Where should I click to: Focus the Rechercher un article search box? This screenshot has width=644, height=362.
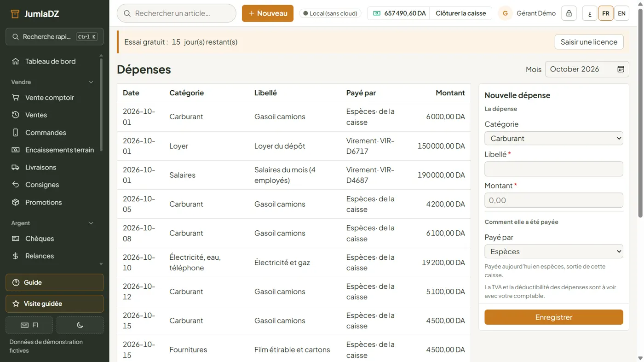[177, 13]
